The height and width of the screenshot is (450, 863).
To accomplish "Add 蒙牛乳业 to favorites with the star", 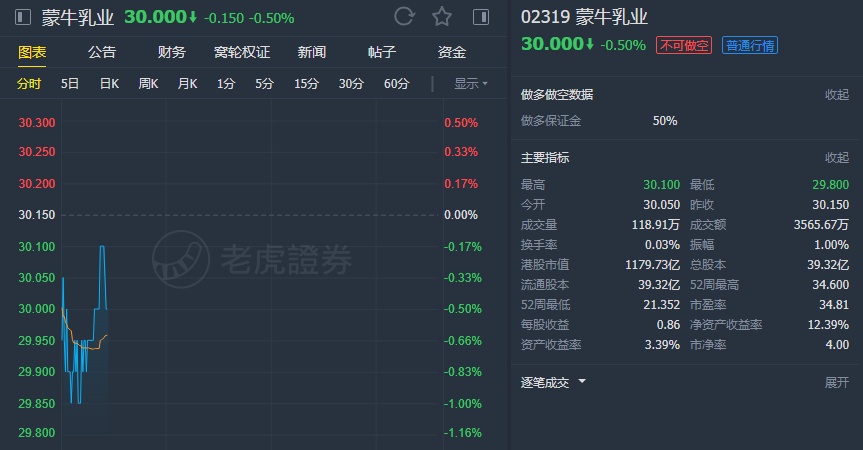I will (x=442, y=17).
